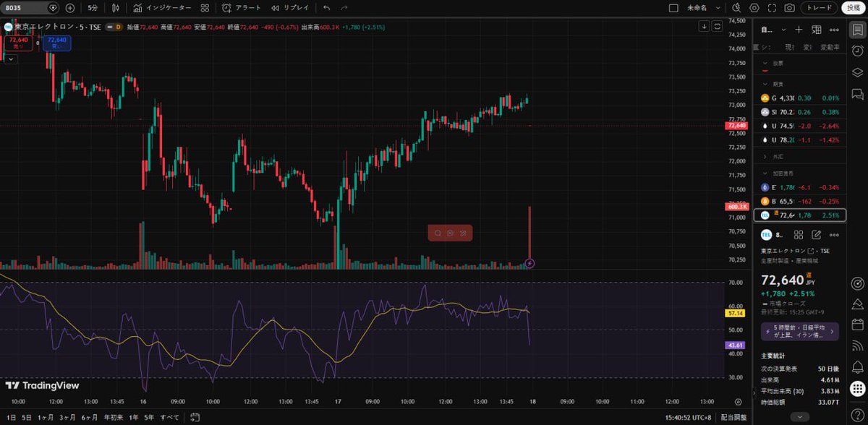Click the down-arrow chart pane button
The image size is (868, 425).
tap(704, 26)
